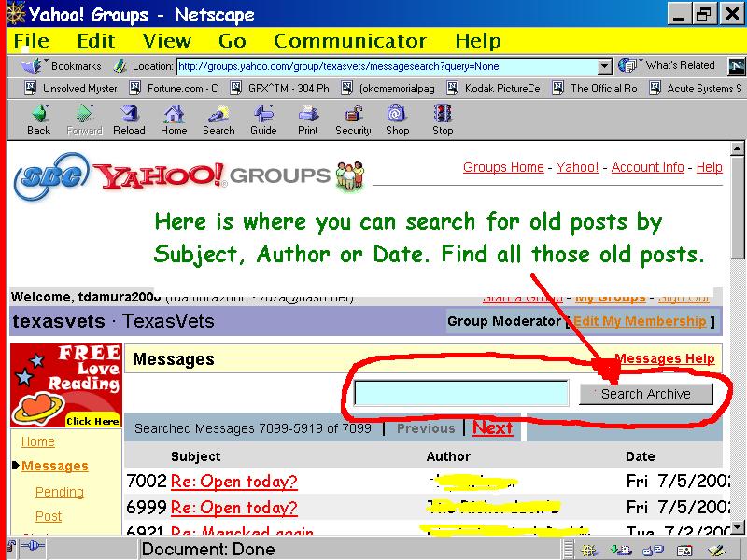The width and height of the screenshot is (747, 560).
Task: Reload the current page
Action: point(129,120)
